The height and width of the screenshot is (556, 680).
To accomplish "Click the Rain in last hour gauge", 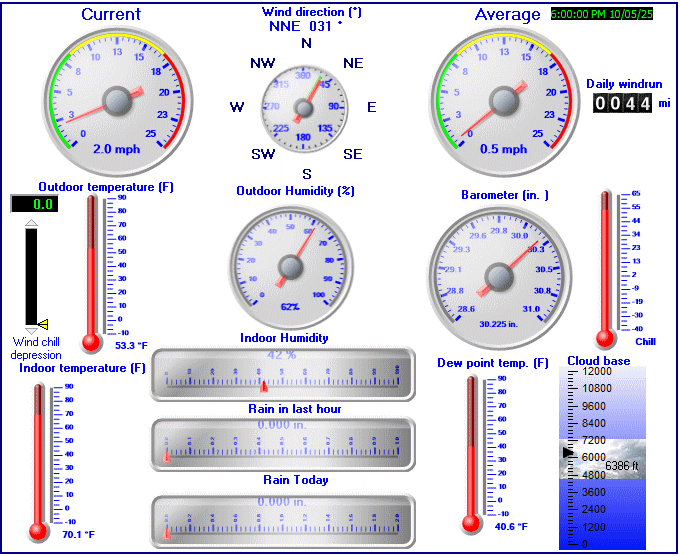I will coord(282,444).
